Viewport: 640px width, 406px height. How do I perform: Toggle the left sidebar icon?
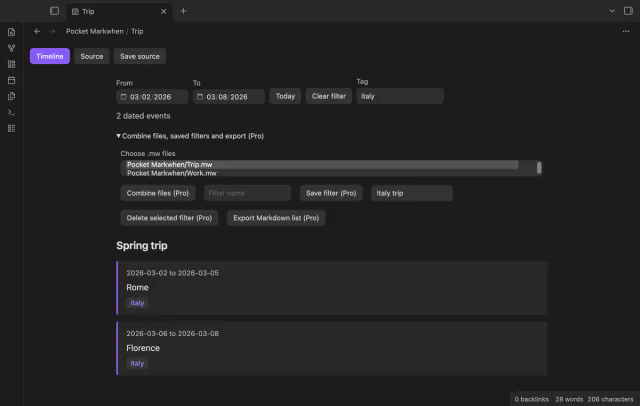[x=54, y=11]
